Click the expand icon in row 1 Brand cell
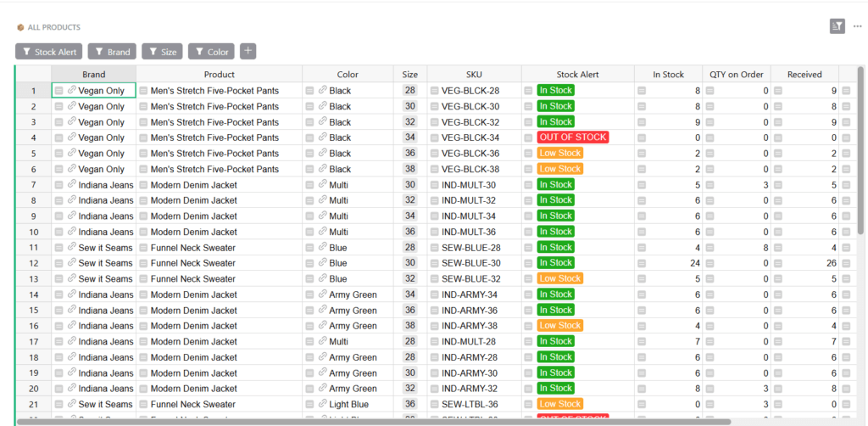The image size is (868, 426). click(59, 91)
